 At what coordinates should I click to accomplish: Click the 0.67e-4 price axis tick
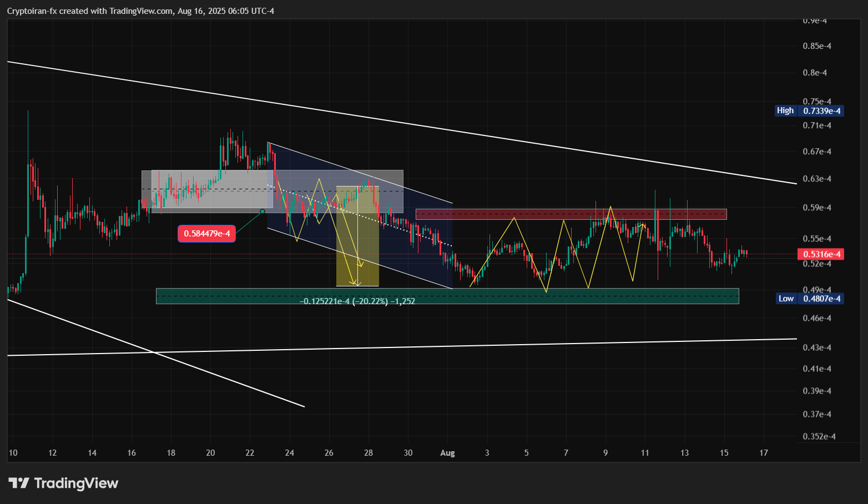(x=817, y=152)
